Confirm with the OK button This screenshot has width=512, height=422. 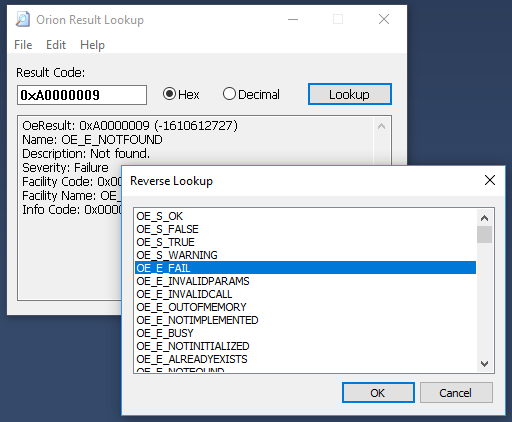coord(378,393)
